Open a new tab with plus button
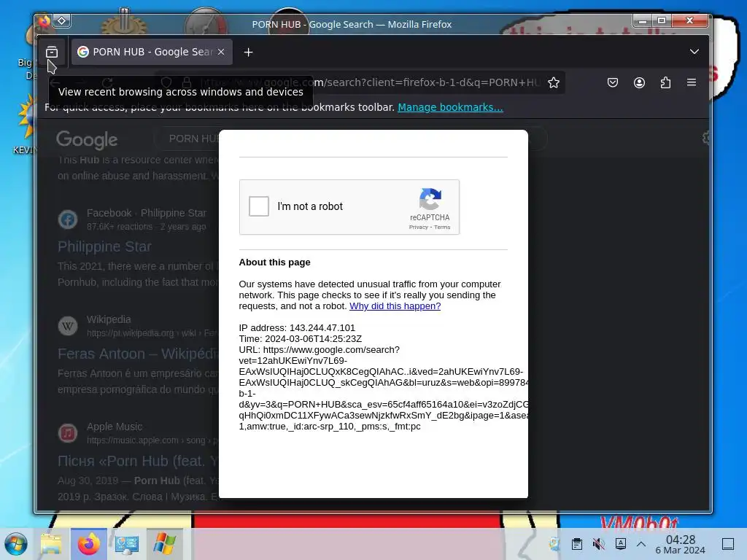The width and height of the screenshot is (747, 560). [x=248, y=52]
